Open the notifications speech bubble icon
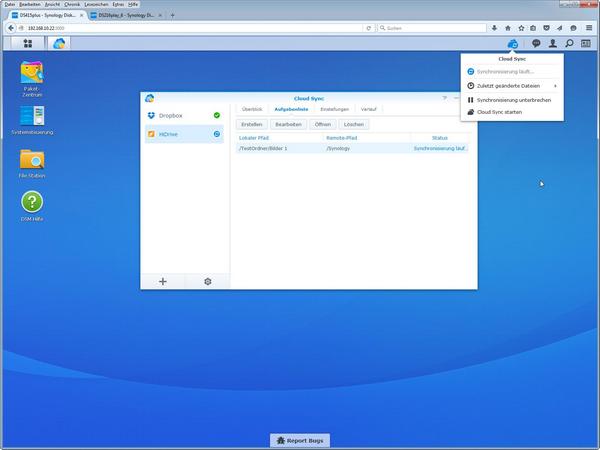 [x=536, y=43]
